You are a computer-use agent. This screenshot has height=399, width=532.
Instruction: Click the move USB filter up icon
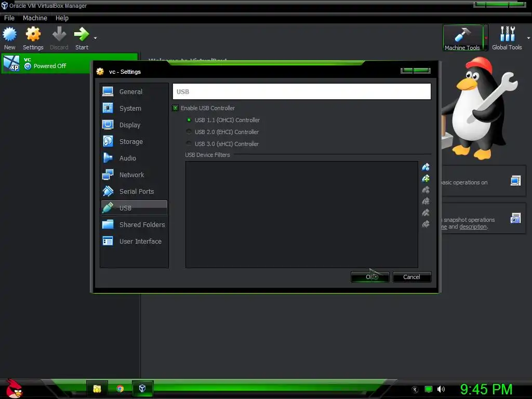pos(426,212)
